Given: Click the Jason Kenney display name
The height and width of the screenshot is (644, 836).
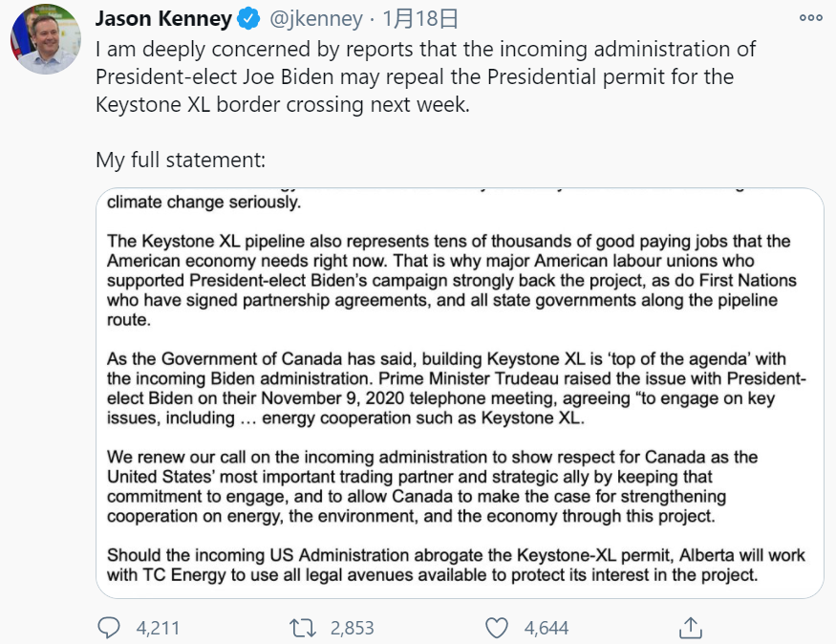Looking at the screenshot, I should coord(163,19).
